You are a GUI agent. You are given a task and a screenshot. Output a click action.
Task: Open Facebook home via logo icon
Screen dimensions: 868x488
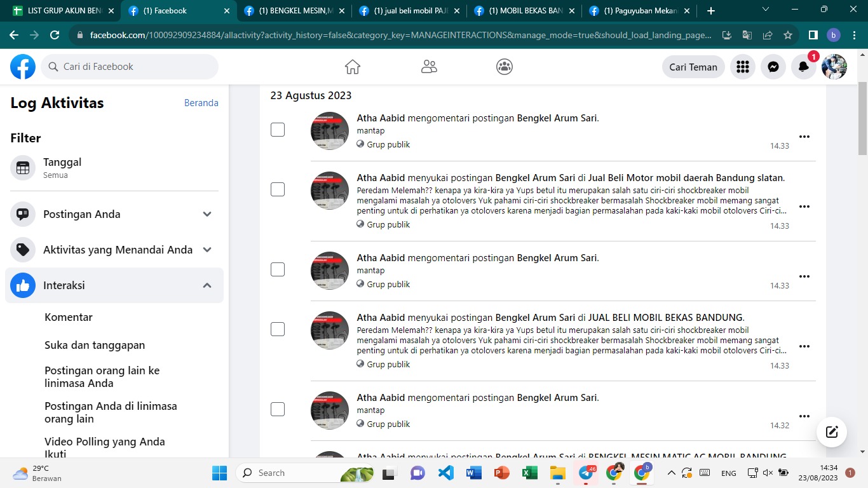point(23,67)
